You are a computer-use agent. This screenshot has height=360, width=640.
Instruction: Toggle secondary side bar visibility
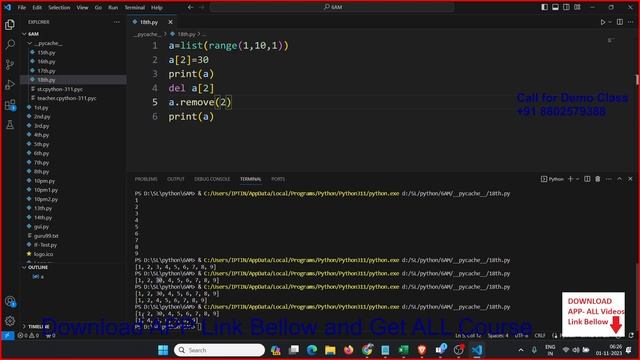(567, 7)
